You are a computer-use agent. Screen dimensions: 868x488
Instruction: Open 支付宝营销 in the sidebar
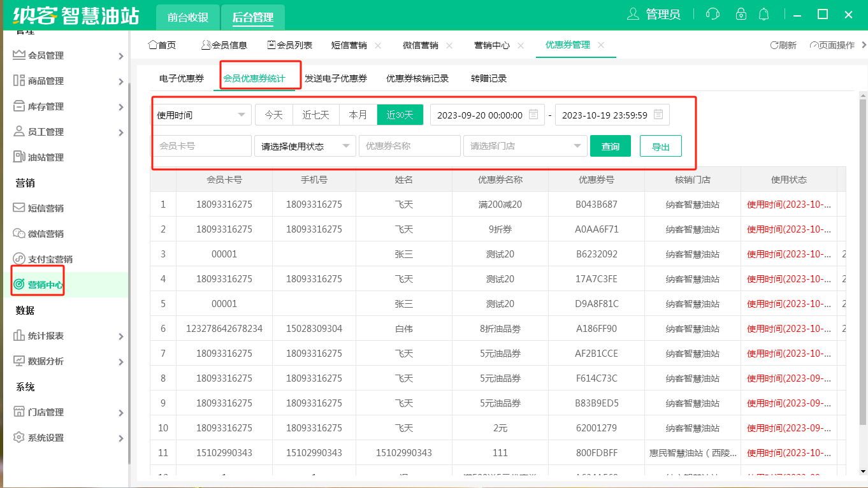(x=50, y=259)
